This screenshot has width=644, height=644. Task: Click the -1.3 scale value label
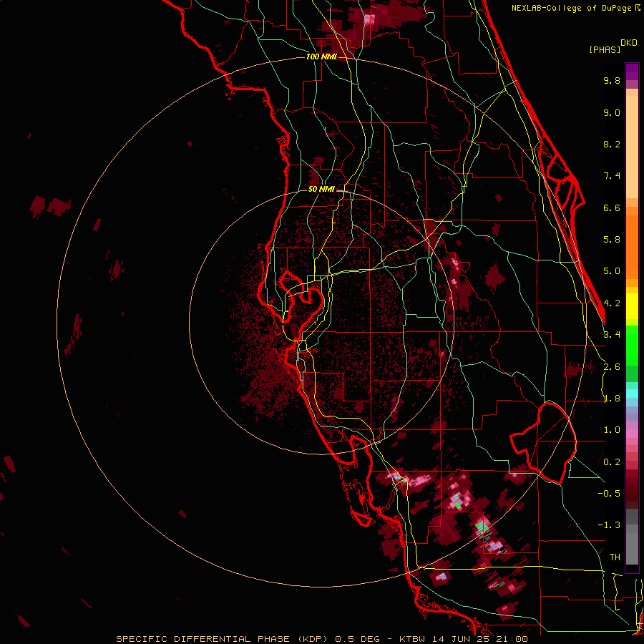(x=609, y=525)
